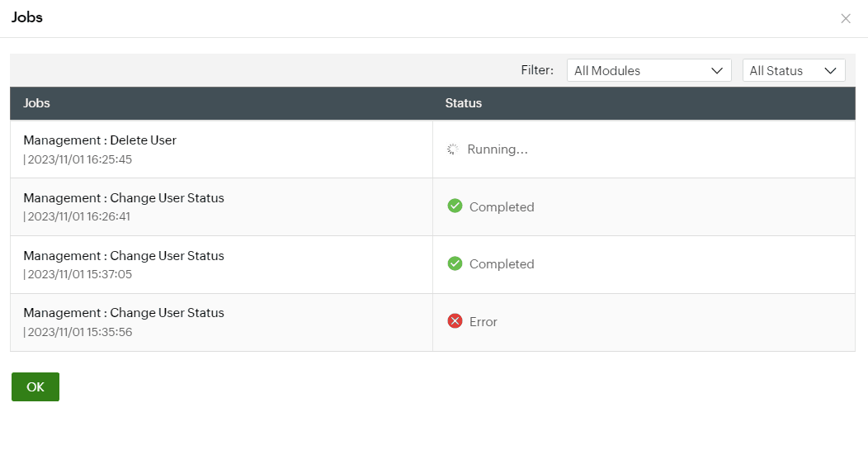Expand the All Status filter dropdown
The width and height of the screenshot is (868, 455).
[793, 71]
